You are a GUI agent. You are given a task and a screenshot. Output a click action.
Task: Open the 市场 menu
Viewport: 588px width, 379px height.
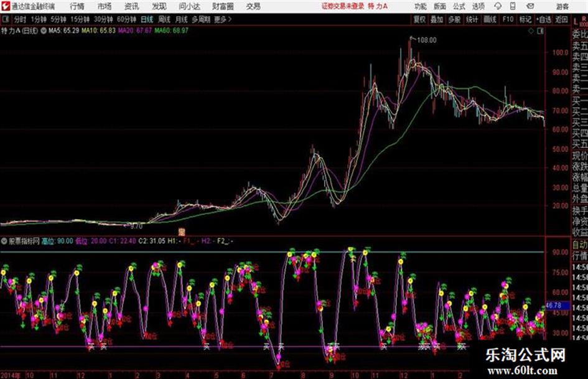(x=105, y=6)
